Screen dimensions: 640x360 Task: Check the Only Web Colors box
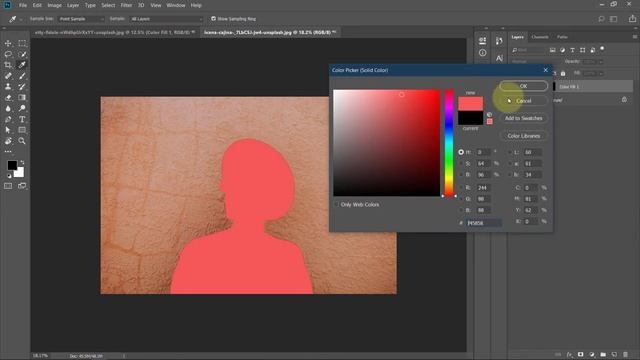[x=337, y=204]
